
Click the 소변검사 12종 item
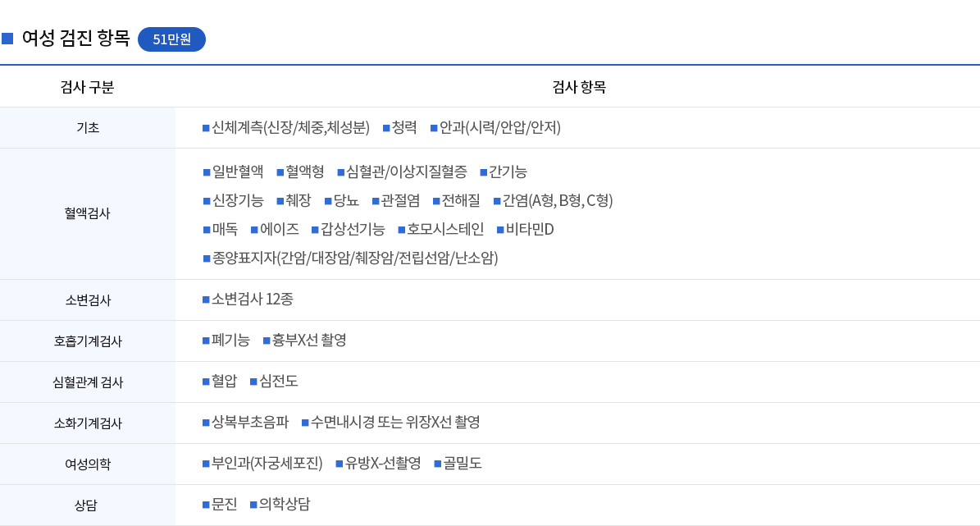[x=253, y=299]
